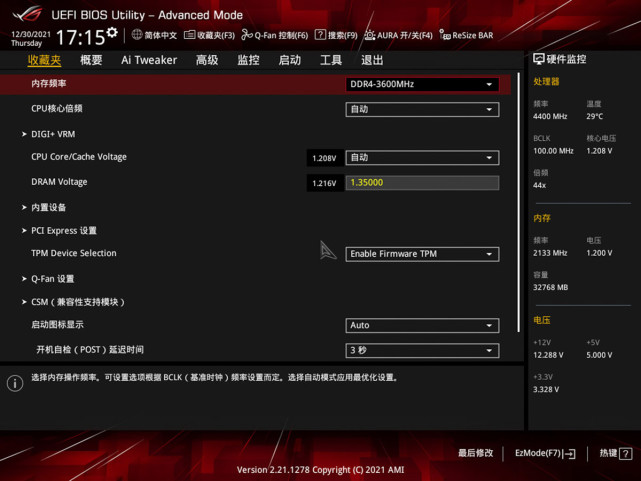Open 启动图标显示 Auto dropdown
Viewport: 641px width, 481px height.
point(422,326)
